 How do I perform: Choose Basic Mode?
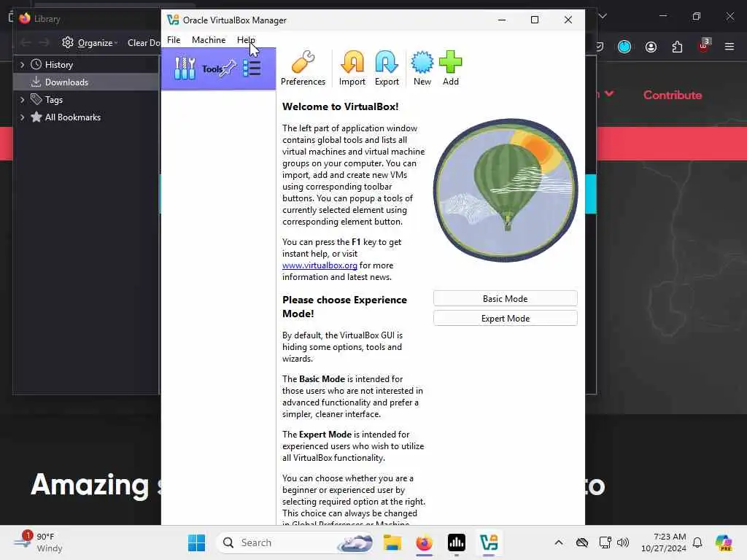[x=505, y=298]
